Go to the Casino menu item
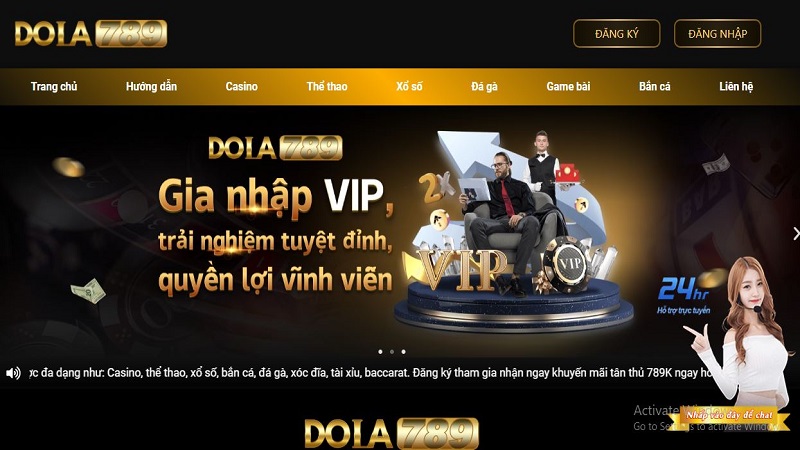This screenshot has width=800, height=450. [241, 86]
